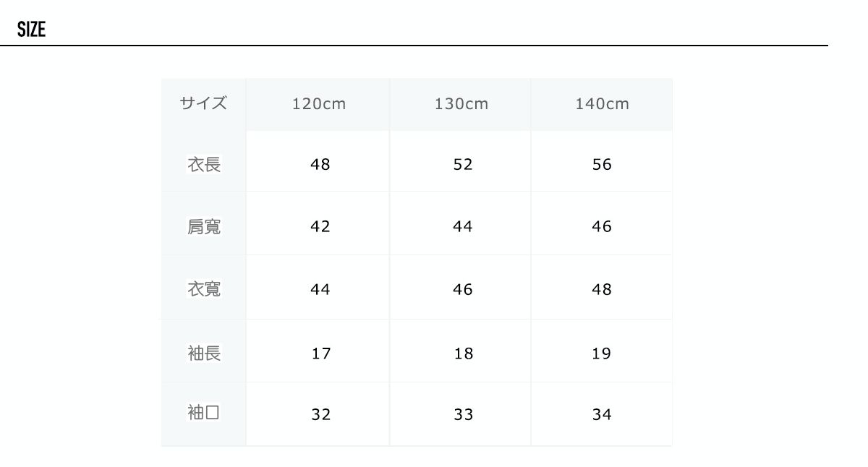
Task: Click 袖長 value 17 for 120cm
Action: (320, 354)
